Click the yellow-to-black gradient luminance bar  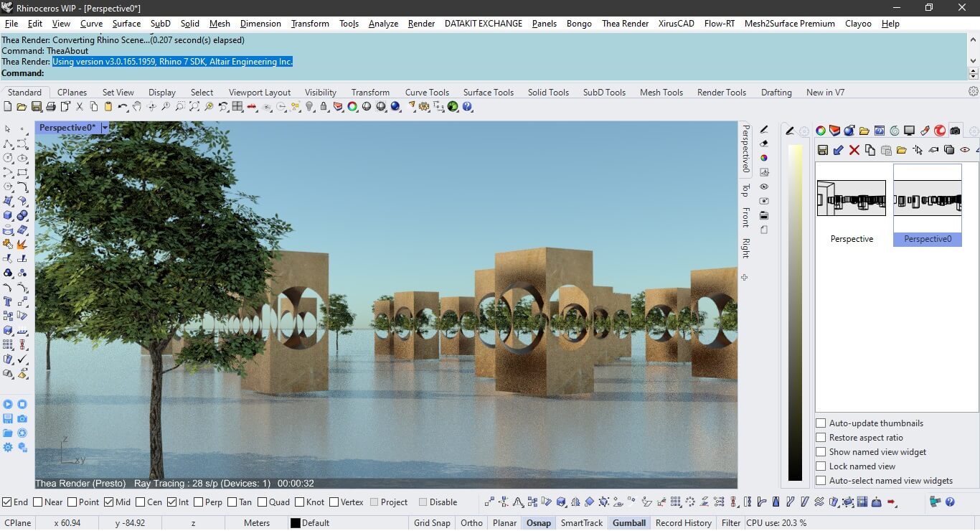(x=795, y=312)
